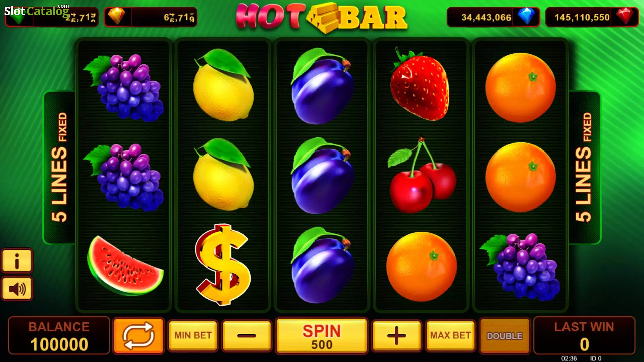Click the LAST WIN display panel
This screenshot has height=362, width=644.
(x=584, y=336)
